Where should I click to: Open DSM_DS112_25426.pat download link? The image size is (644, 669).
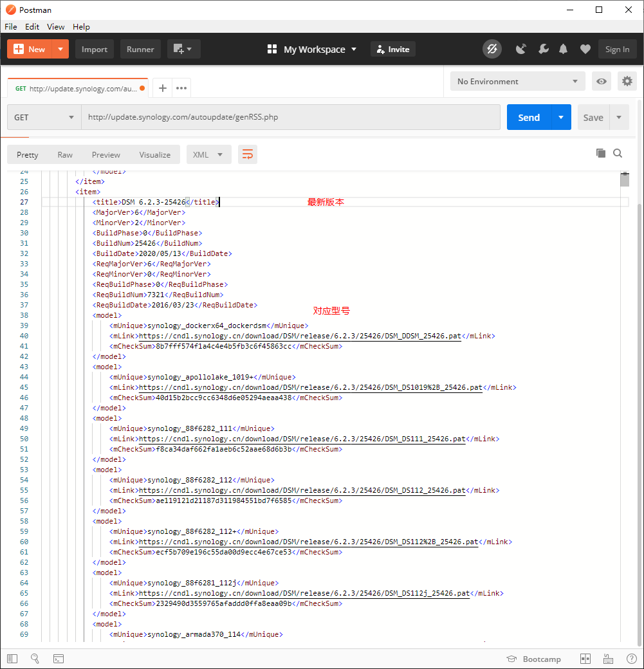302,490
